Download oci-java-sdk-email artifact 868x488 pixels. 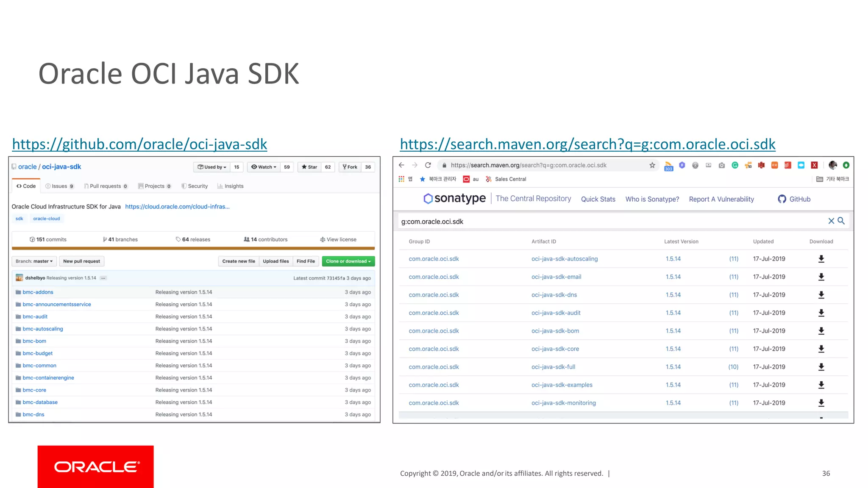point(821,277)
